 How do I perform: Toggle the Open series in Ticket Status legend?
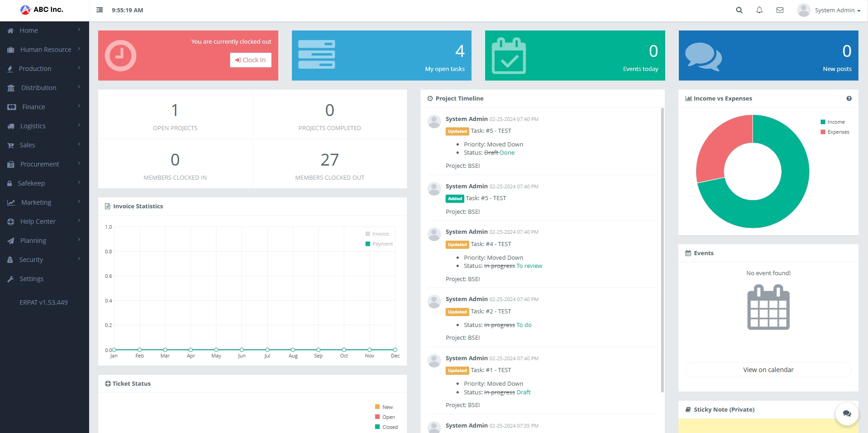click(385, 417)
